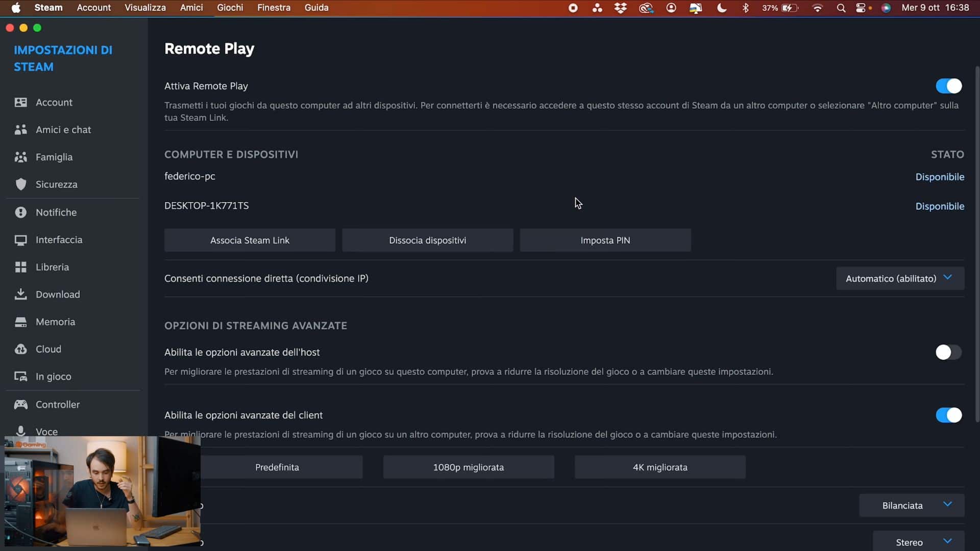
Task: Open the Steam menu
Action: pos(48,8)
